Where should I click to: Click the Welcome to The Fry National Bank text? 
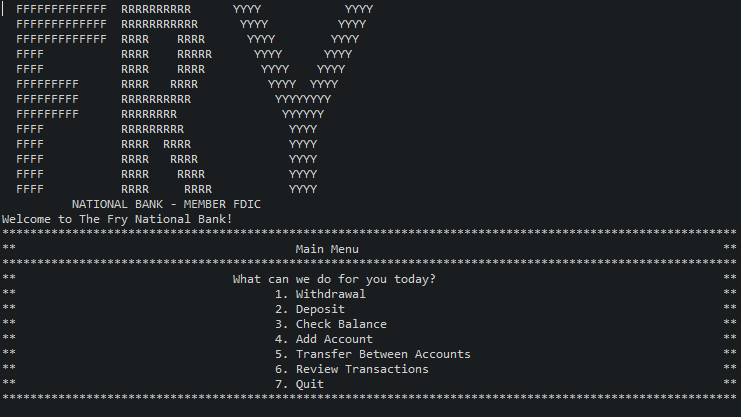click(117, 219)
